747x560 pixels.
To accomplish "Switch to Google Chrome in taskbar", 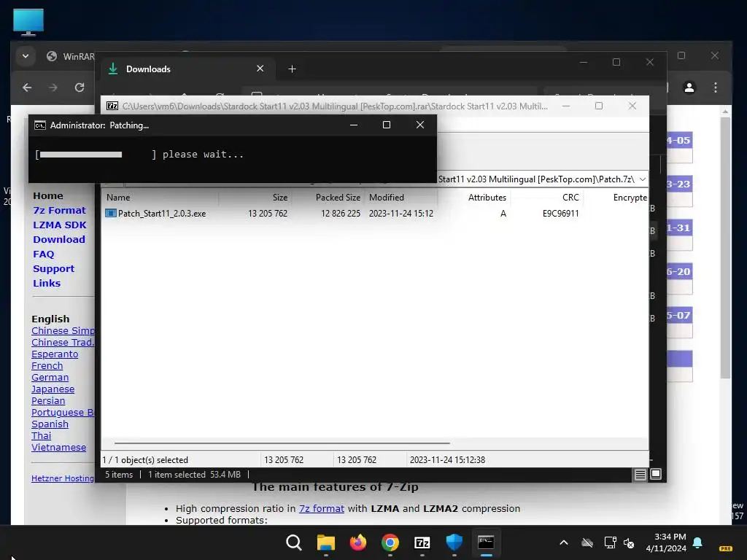I will [x=390, y=542].
